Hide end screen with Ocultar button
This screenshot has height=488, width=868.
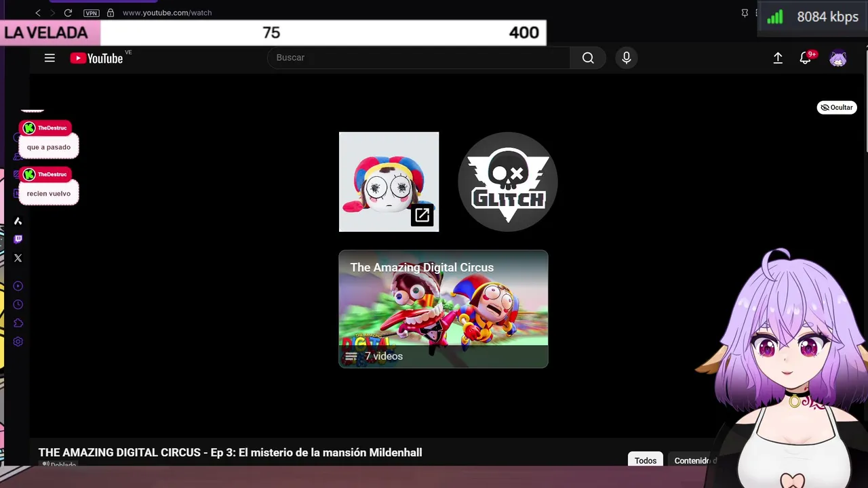837,107
